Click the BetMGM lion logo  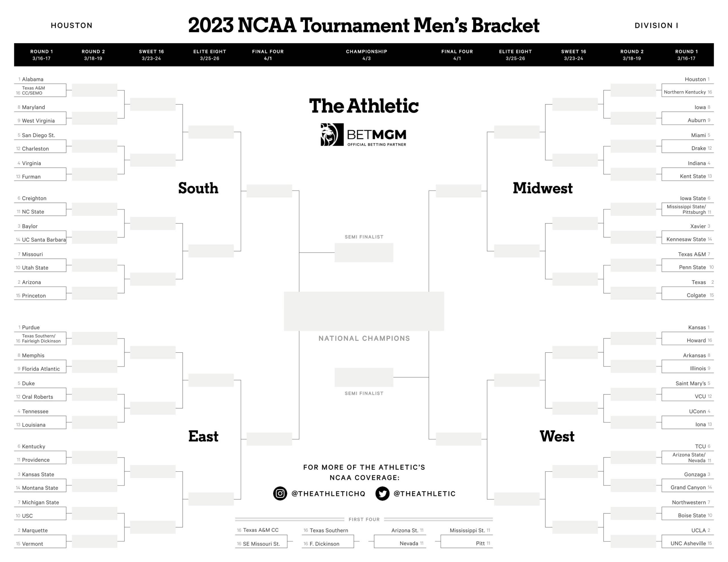332,135
